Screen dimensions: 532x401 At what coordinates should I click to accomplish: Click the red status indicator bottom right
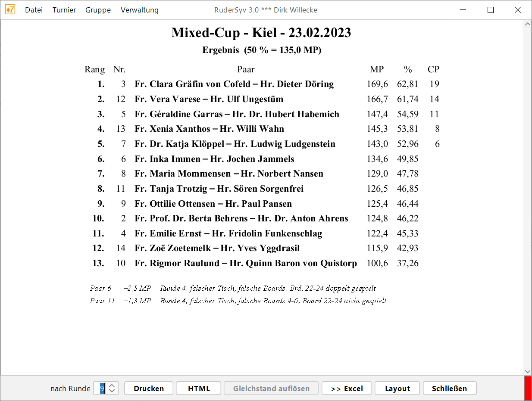527,389
